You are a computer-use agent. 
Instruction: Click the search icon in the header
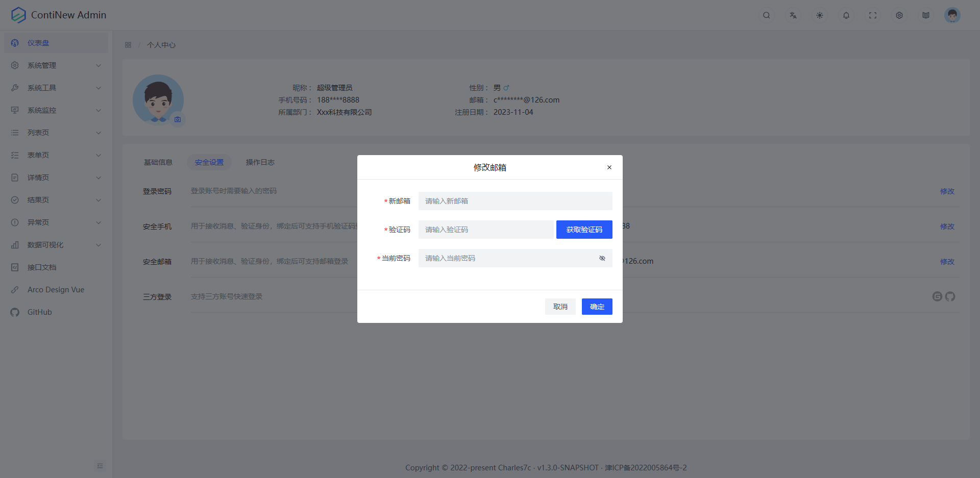click(x=766, y=15)
